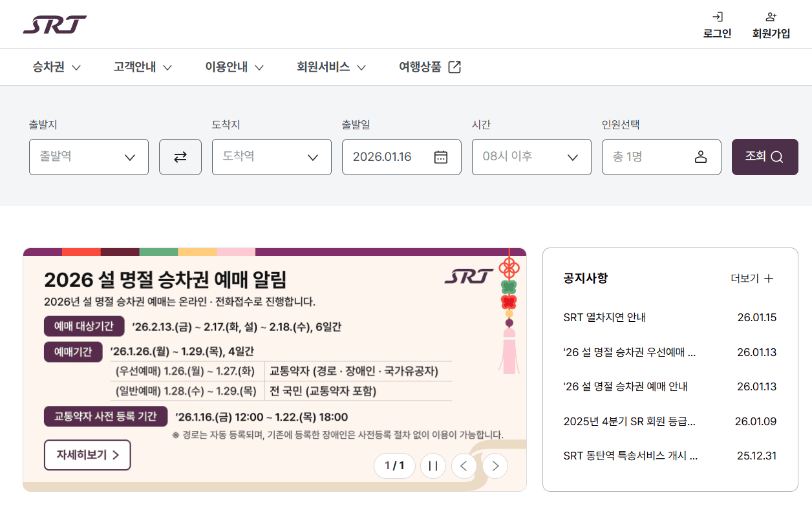Click the 1 / 1 slide indicator
Viewport: 812px width, 506px height.
point(394,466)
